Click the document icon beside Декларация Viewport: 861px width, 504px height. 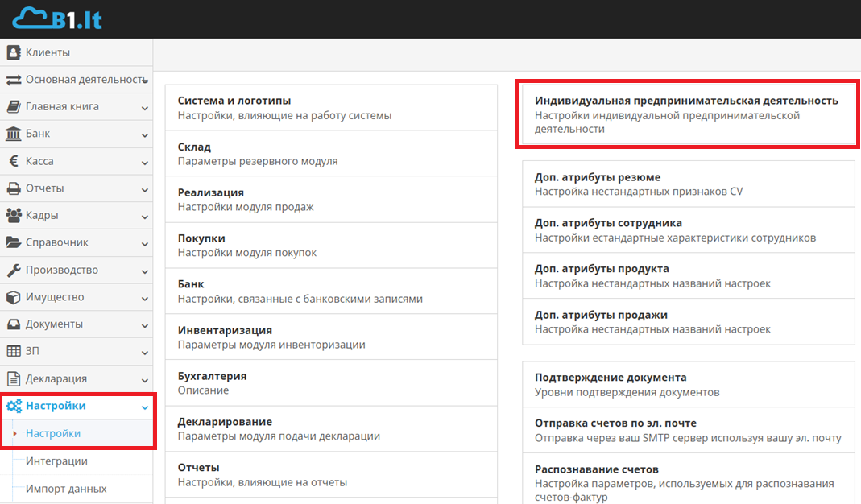tap(12, 378)
